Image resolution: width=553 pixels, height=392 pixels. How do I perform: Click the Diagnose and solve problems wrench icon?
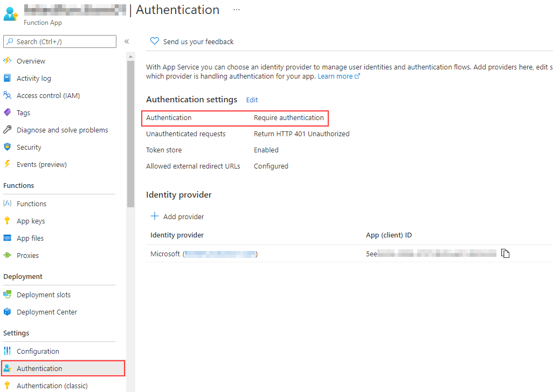coord(7,130)
